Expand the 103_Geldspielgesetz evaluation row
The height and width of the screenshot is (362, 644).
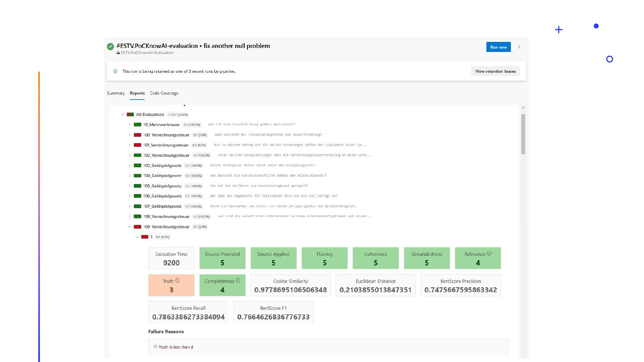[130, 166]
